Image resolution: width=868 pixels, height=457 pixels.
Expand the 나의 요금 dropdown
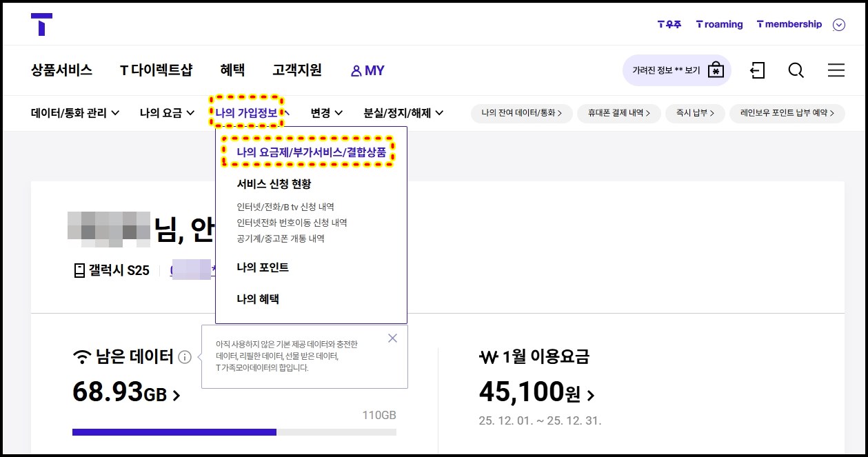click(x=167, y=113)
